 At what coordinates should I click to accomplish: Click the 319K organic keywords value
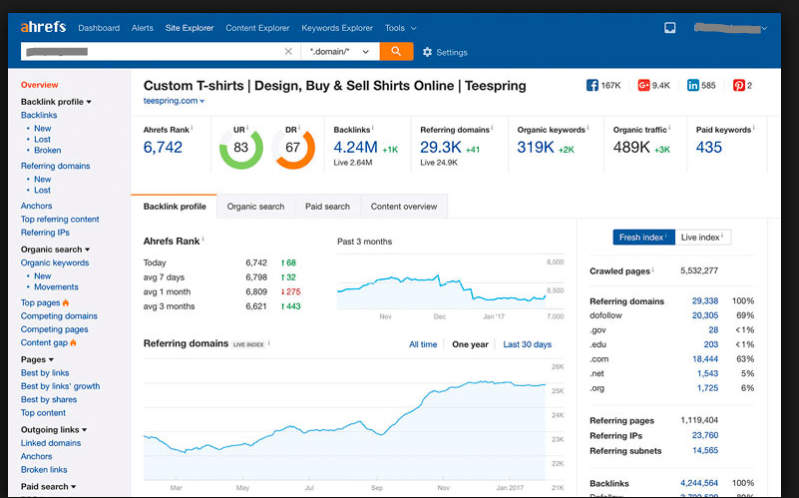(x=535, y=147)
